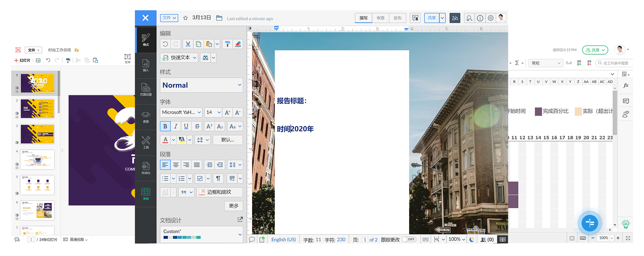Click the text highlight color swatch button
This screenshot has height=256, width=644.
tap(182, 140)
